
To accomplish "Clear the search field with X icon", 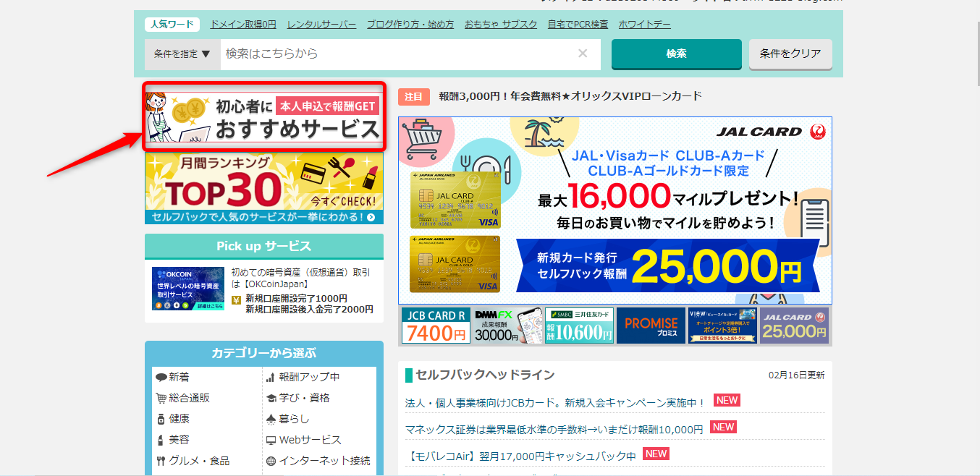I will pos(583,54).
